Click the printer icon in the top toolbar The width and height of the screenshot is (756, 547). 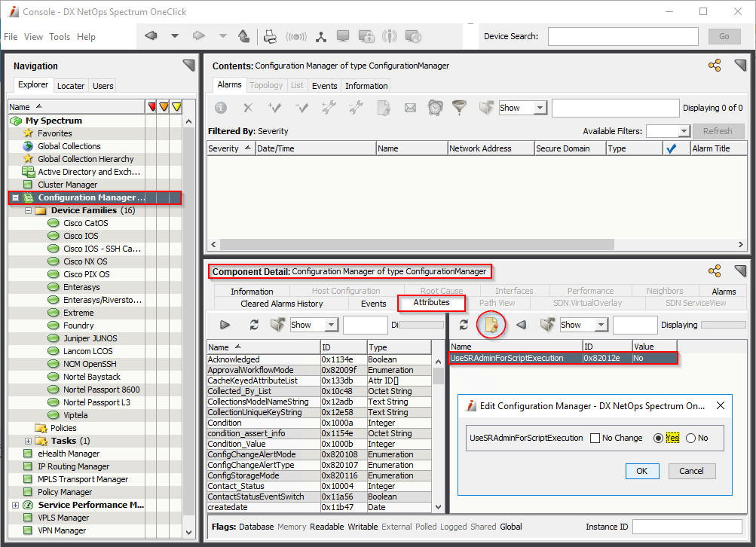270,36
